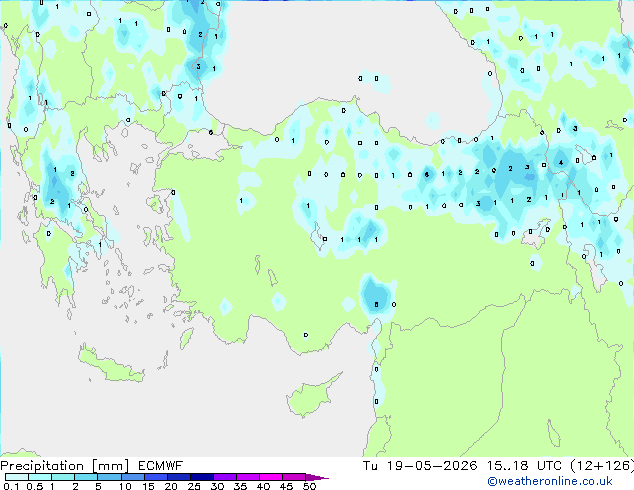Click the legend label '35'

pos(240,486)
